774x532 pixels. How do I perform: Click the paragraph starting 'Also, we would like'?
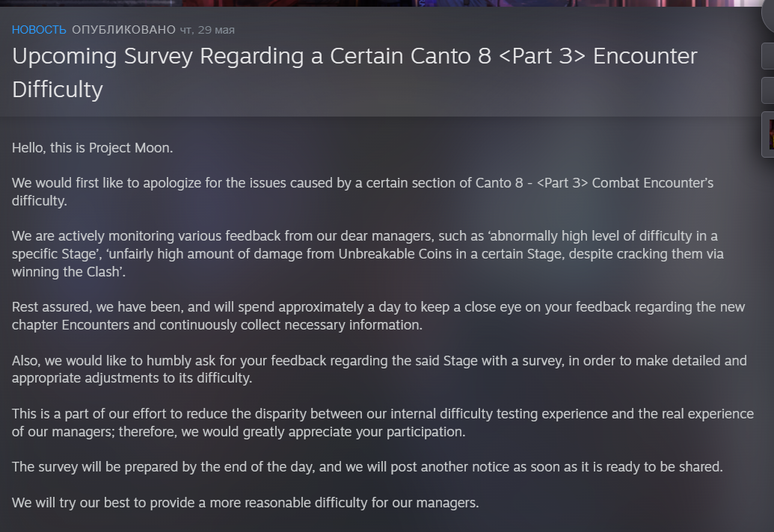click(x=379, y=369)
